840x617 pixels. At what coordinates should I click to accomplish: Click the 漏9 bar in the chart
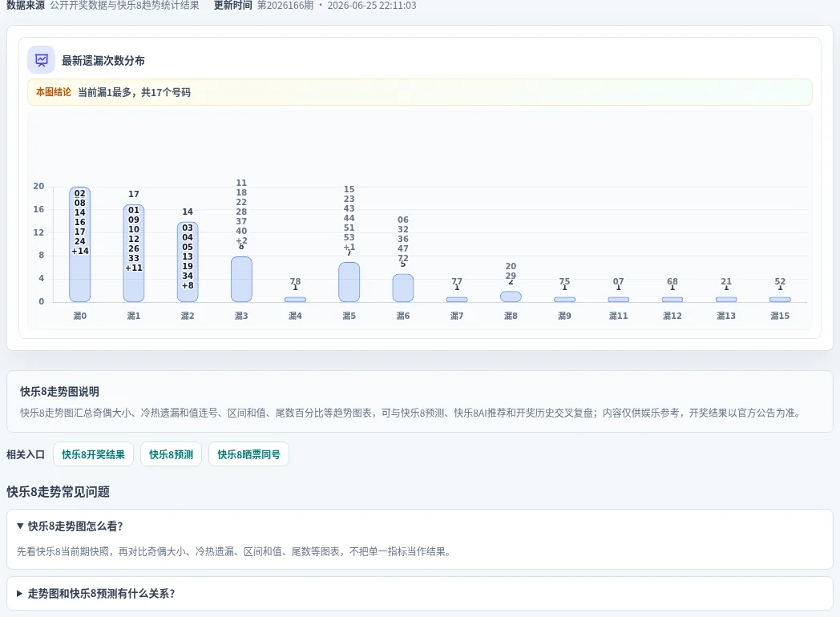[564, 300]
